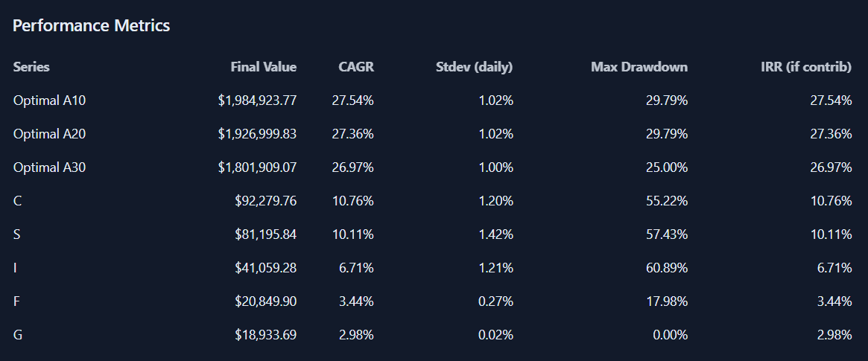Image resolution: width=868 pixels, height=361 pixels.
Task: Select the Optimal A10 row label
Action: click(49, 100)
